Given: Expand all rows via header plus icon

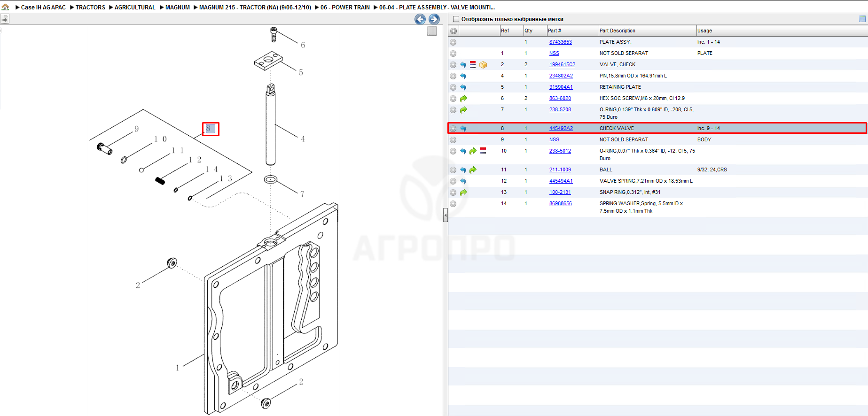Looking at the screenshot, I should [x=454, y=31].
